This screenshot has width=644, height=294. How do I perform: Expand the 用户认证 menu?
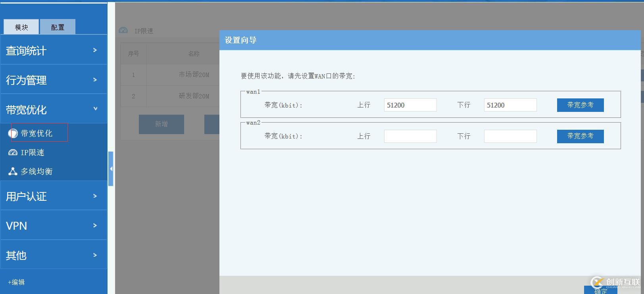(54, 196)
